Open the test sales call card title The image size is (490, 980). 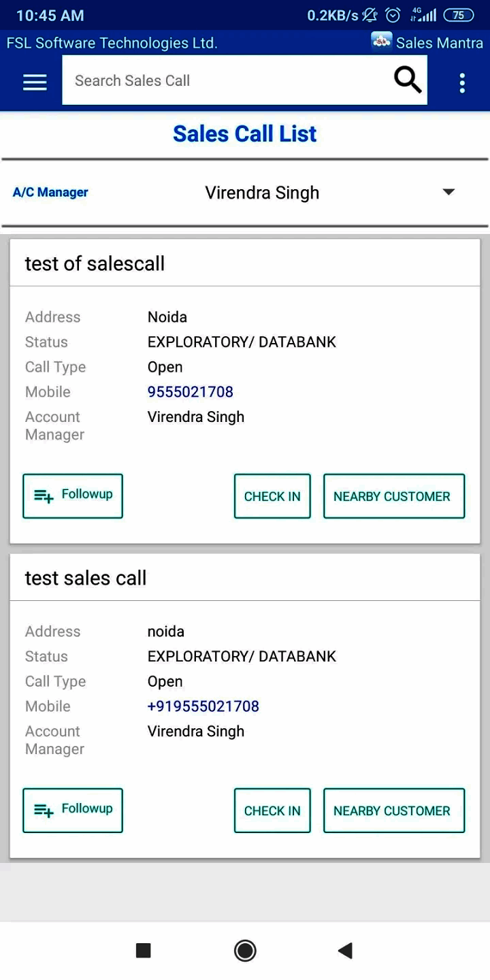click(86, 578)
